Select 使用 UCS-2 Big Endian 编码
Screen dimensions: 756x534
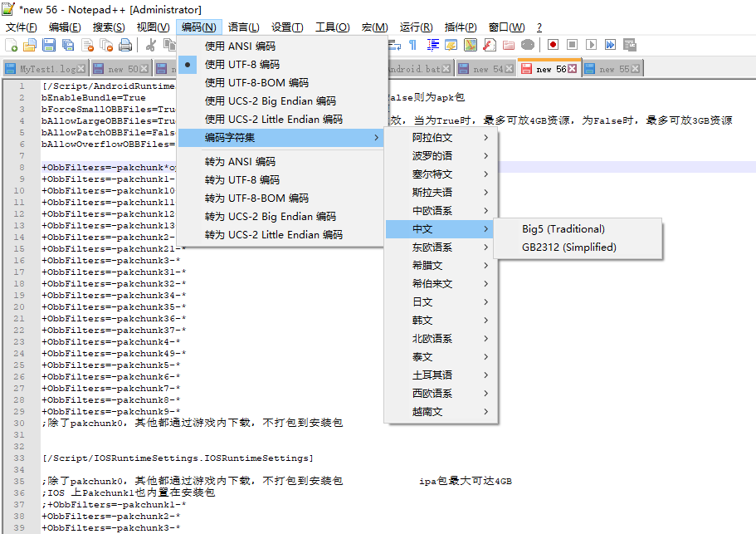tap(282, 100)
